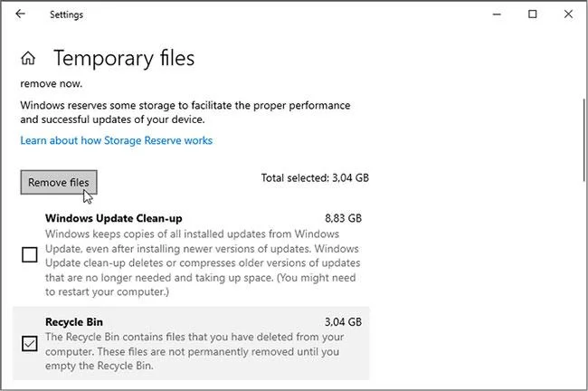
Task: Click the Remove files button
Action: coord(59,182)
